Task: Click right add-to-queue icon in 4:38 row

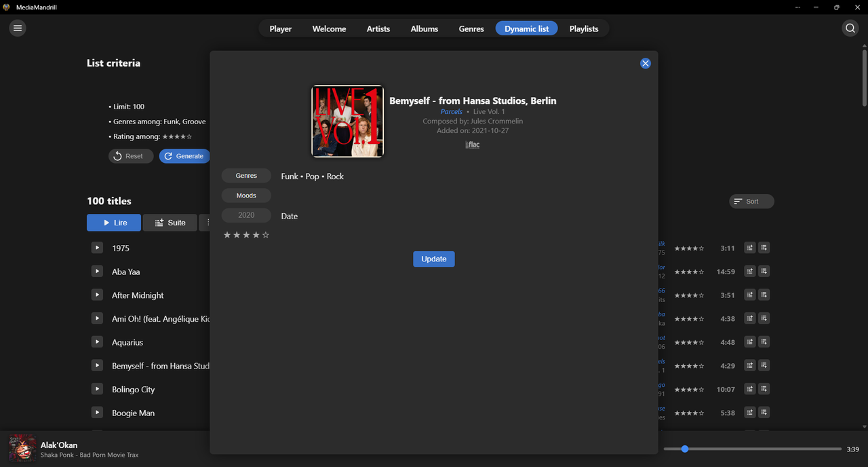Action: 764,318
